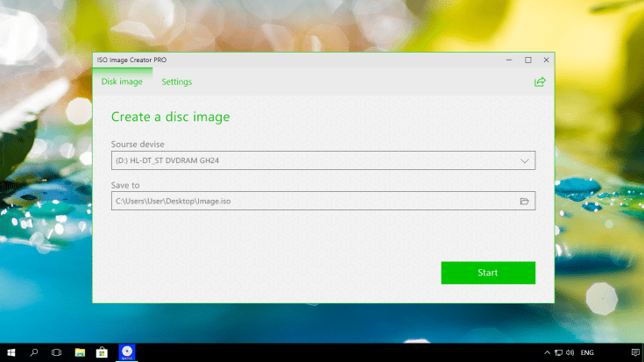Viewport: 644px width, 362px height.
Task: Launch Microsoft Store from the taskbar
Action: click(x=102, y=352)
